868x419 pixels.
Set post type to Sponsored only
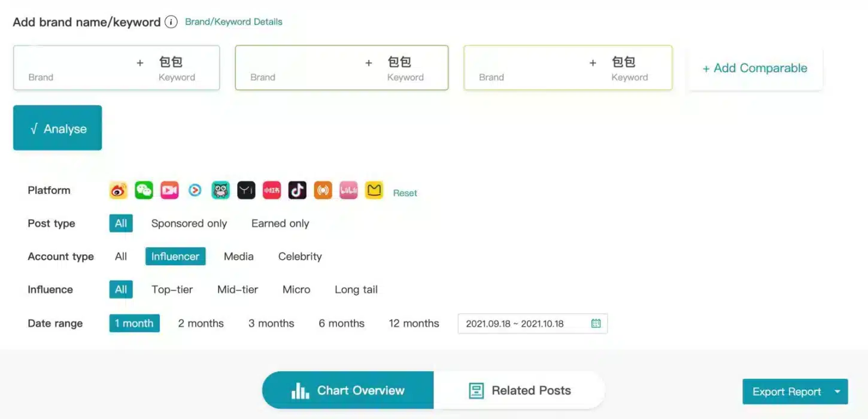(189, 223)
